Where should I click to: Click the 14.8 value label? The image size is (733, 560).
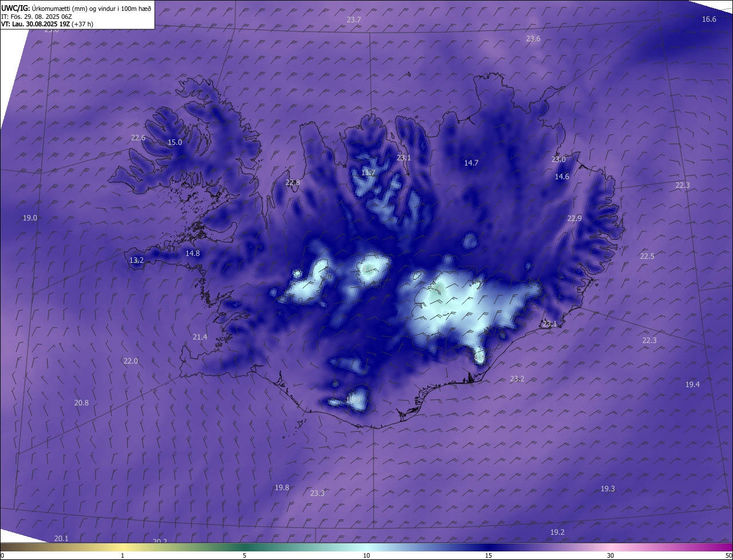[192, 254]
